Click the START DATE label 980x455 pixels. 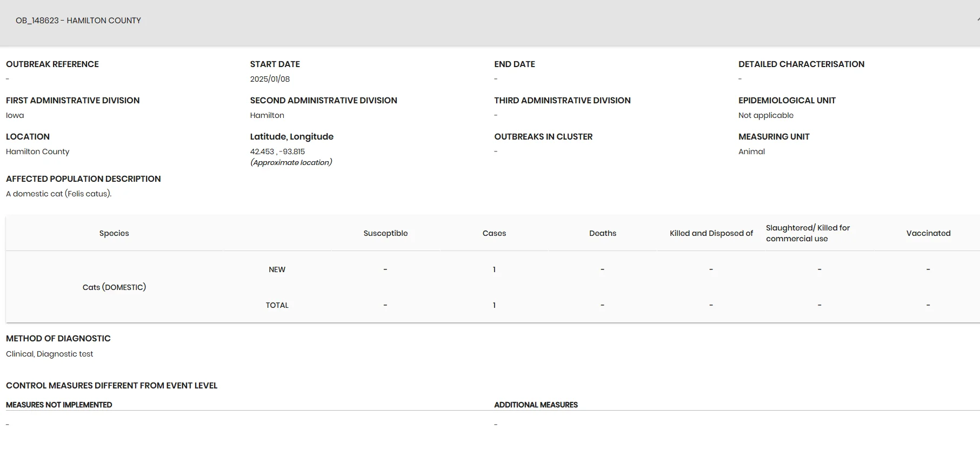click(275, 64)
